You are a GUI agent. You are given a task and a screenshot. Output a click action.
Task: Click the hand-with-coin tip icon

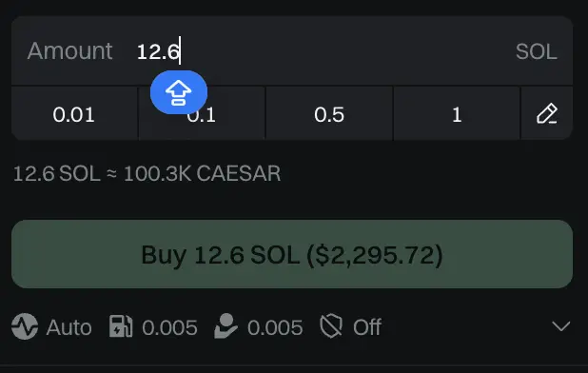[225, 326]
